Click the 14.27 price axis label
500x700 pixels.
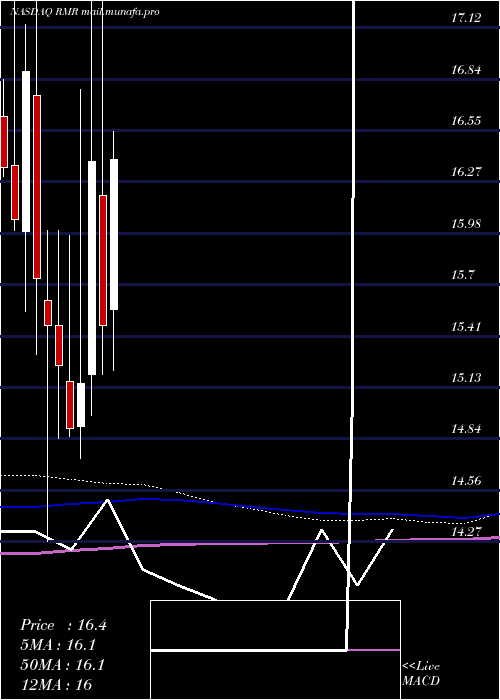coord(466,532)
